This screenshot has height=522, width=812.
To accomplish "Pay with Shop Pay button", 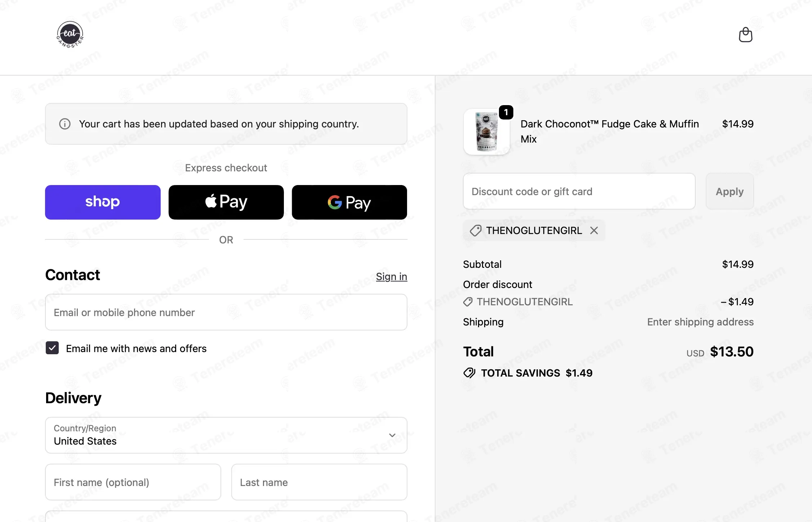I will 103,202.
